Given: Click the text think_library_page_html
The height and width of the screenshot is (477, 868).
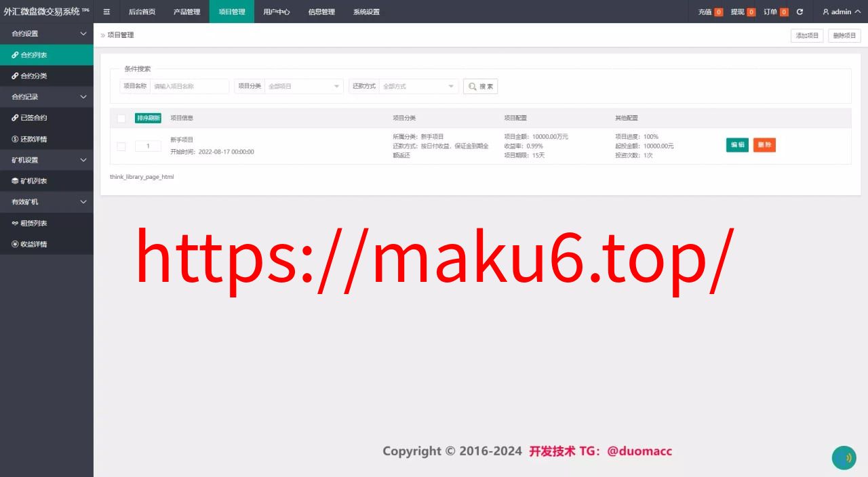Looking at the screenshot, I should coord(142,177).
